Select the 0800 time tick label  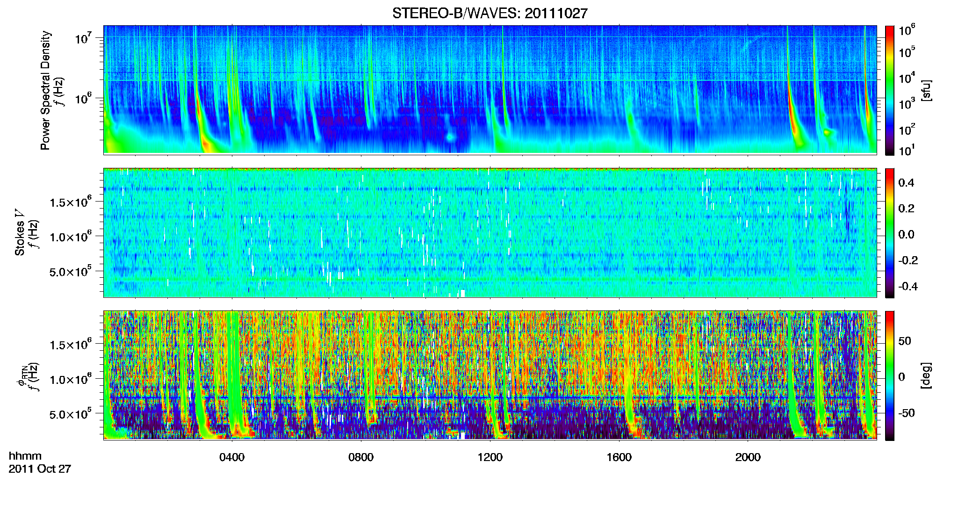pyautogui.click(x=361, y=457)
